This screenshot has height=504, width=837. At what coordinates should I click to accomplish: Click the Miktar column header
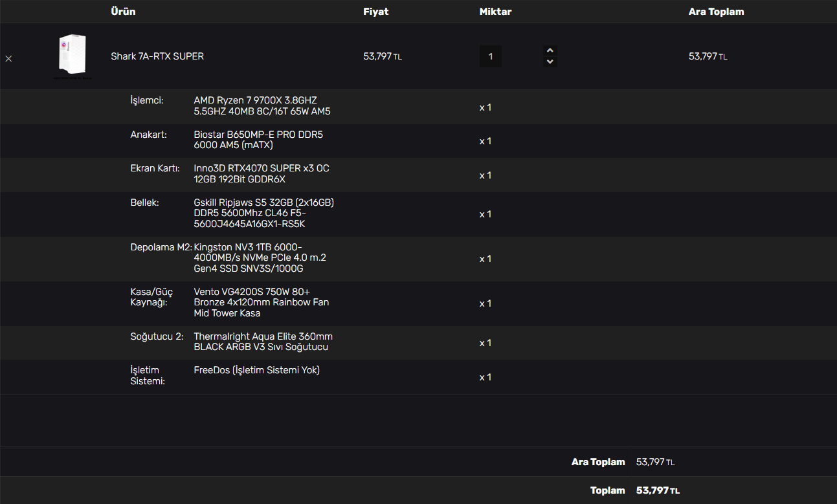point(495,12)
